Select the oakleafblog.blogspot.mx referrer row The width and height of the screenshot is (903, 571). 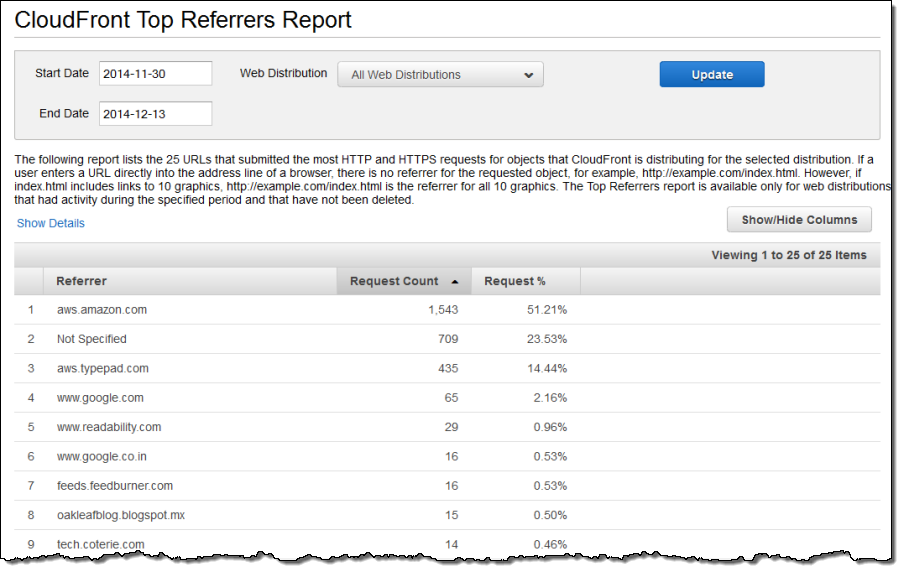coord(121,515)
